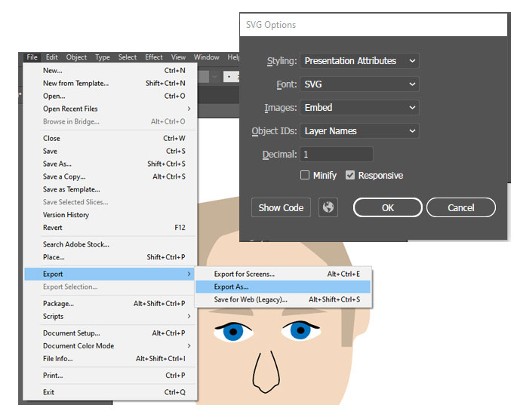Open the Effect menu
520x420 pixels.
tap(154, 57)
